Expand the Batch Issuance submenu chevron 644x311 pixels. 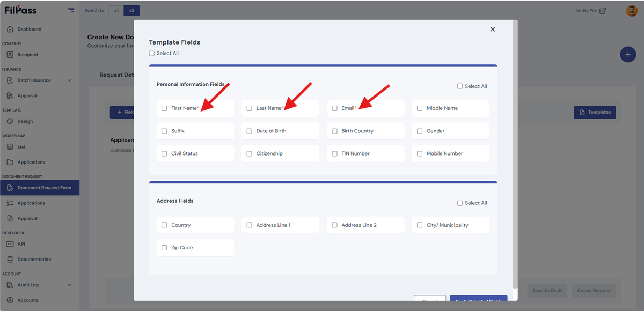coord(69,80)
